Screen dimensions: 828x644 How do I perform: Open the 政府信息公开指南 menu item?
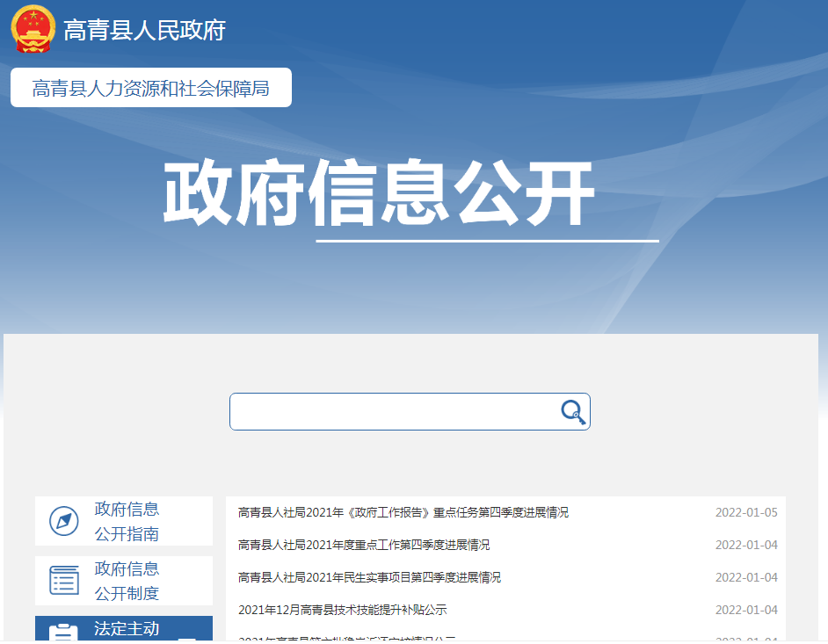pos(127,521)
